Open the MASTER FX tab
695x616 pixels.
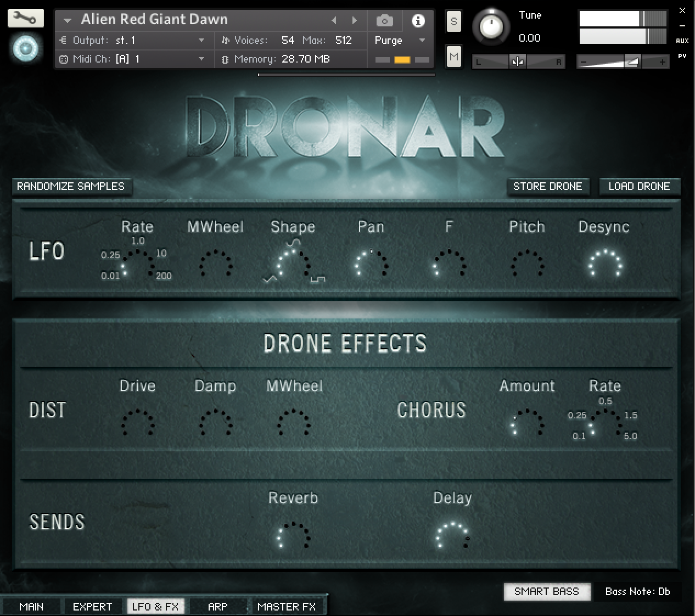(x=287, y=606)
